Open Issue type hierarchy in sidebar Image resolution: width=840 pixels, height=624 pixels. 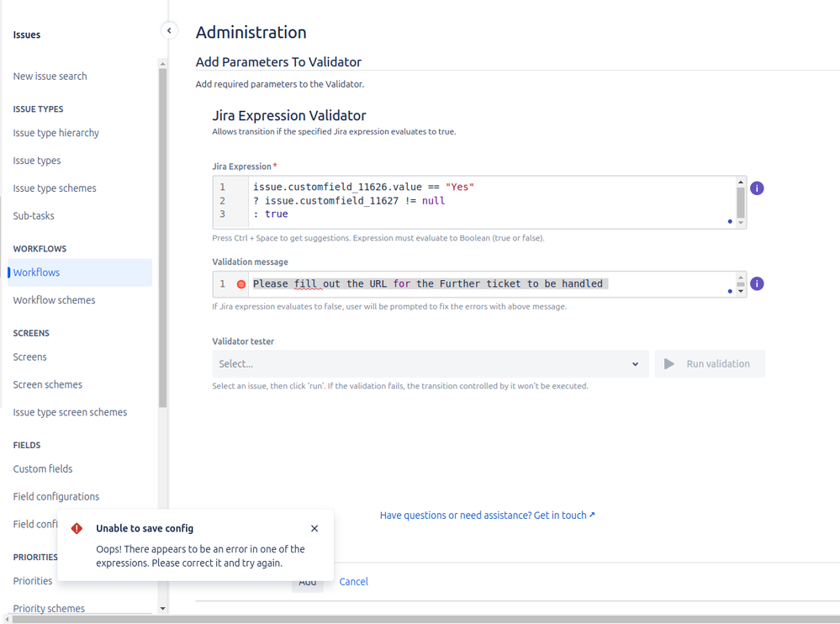click(x=55, y=133)
